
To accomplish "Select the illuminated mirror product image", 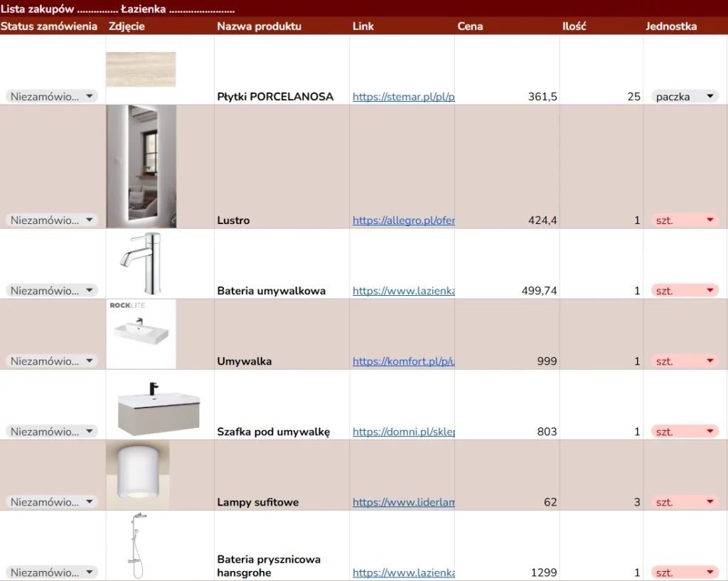I will [141, 166].
